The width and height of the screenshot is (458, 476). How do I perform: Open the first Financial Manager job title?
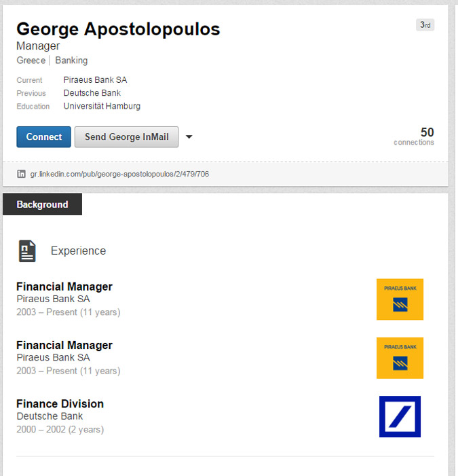[64, 287]
